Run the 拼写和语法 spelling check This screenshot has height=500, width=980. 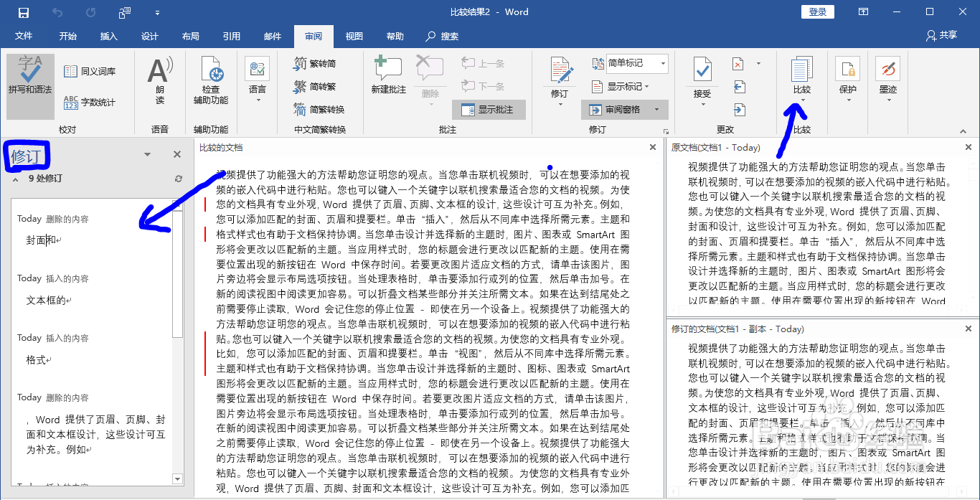30,86
